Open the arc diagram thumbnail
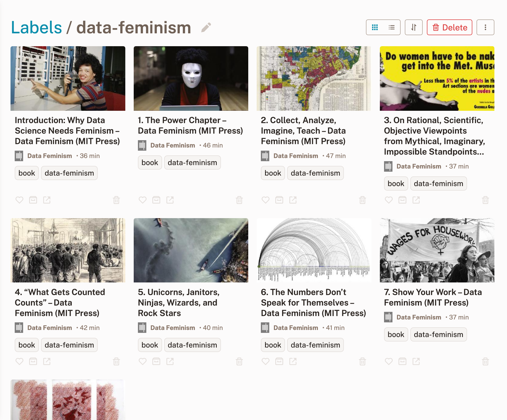507x420 pixels. pyautogui.click(x=314, y=250)
